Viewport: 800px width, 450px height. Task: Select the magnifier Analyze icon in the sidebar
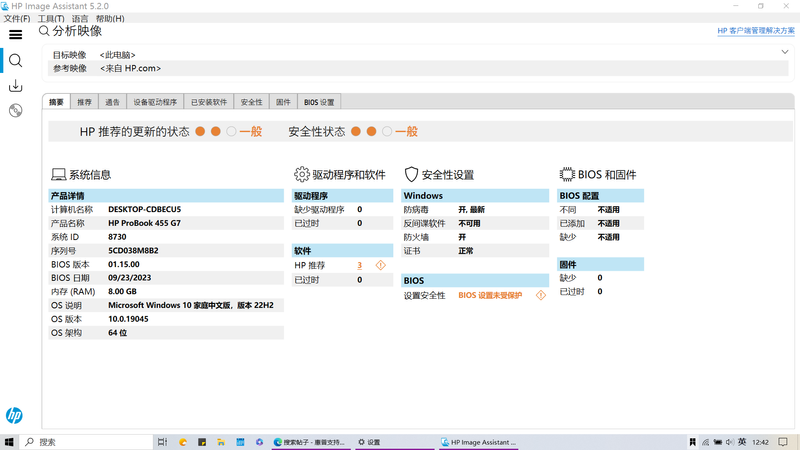[15, 60]
